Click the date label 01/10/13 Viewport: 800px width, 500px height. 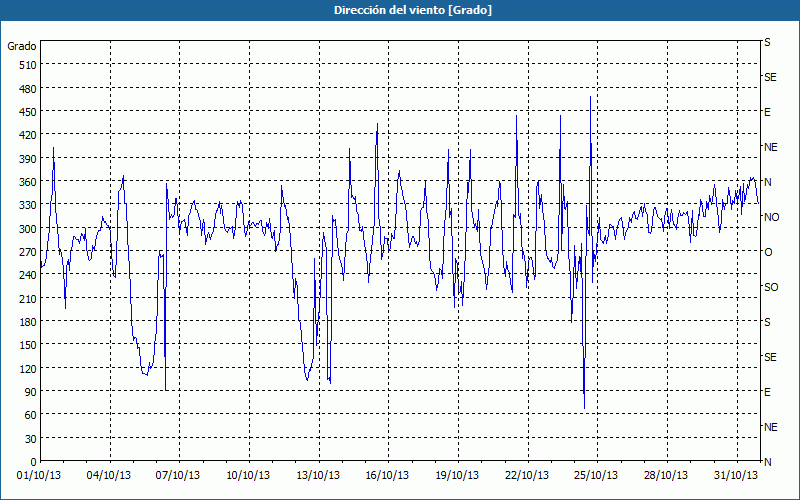39,476
